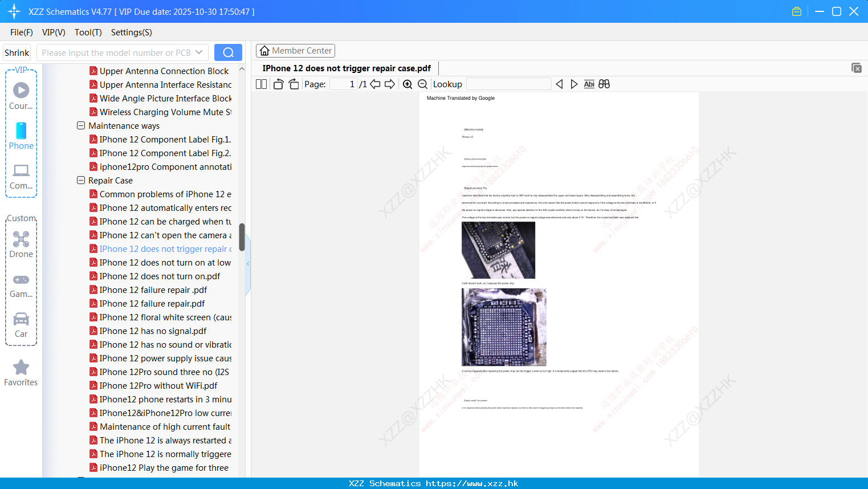Screen dimensions: 868x489
Task: Open the Game console category
Action: (x=21, y=286)
